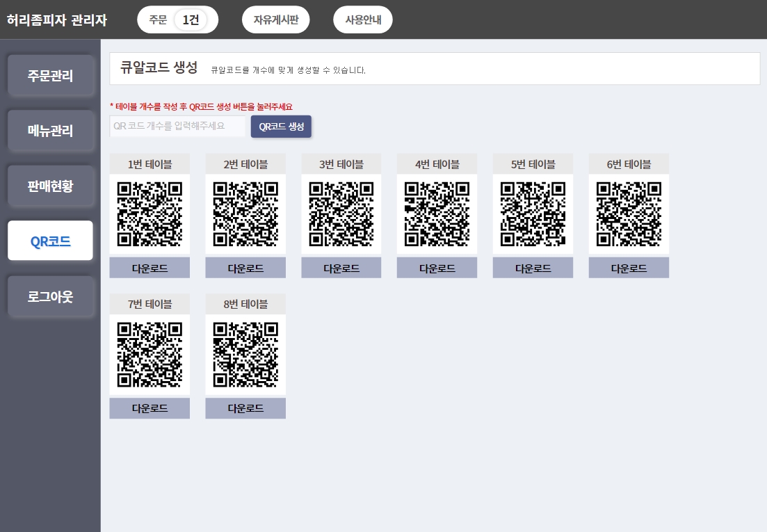
Task: Download the 8번 테이블 QR code
Action: tap(245, 408)
